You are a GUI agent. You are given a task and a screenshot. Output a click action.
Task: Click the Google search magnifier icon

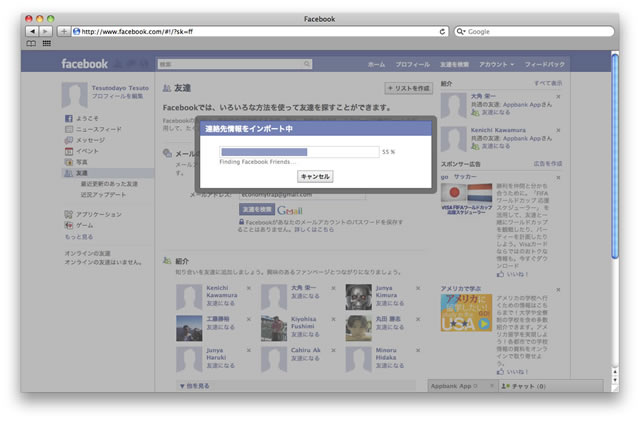pos(461,31)
